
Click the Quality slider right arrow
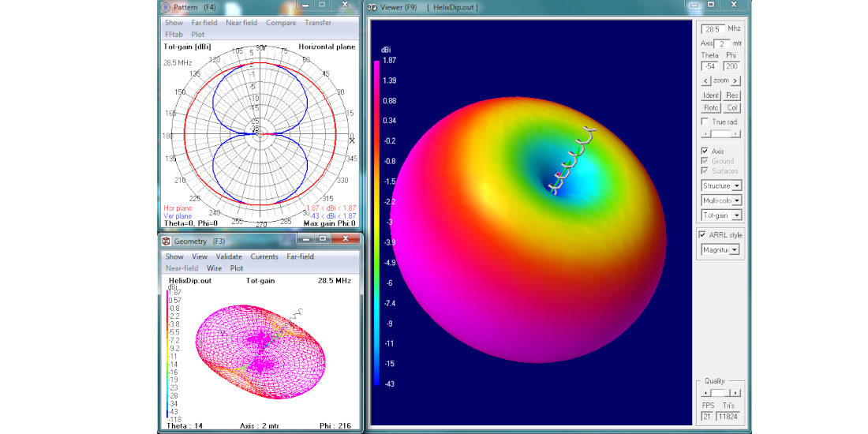click(x=735, y=393)
